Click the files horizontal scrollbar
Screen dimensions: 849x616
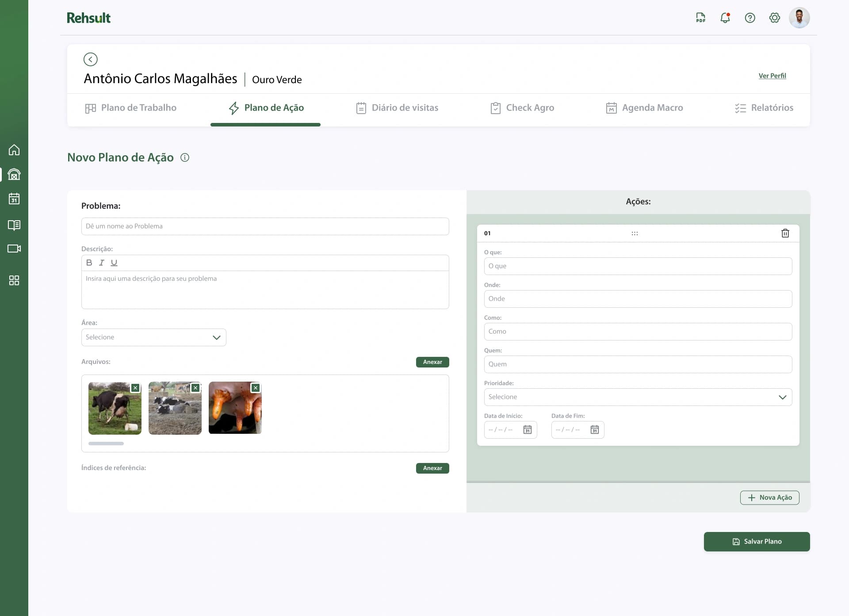click(x=106, y=444)
